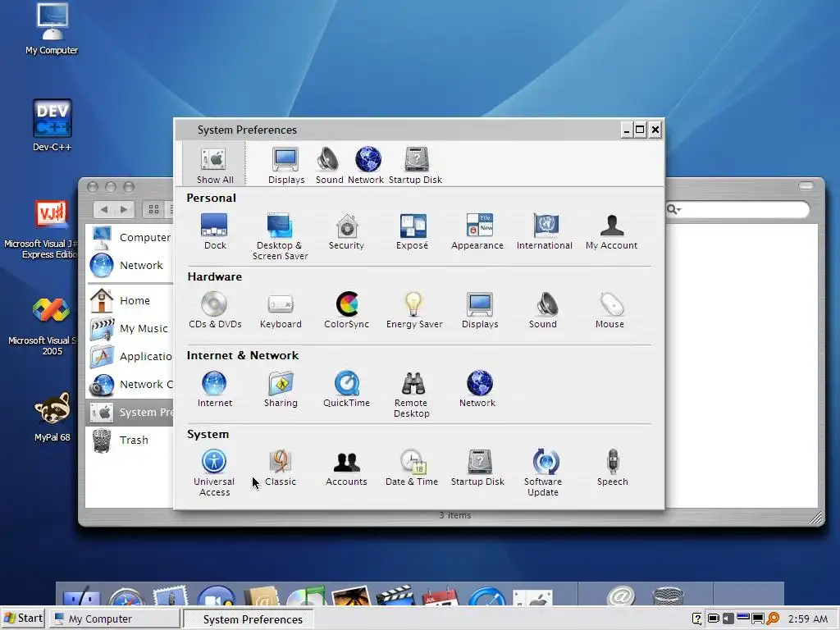
Task: Open the My Account preference pane
Action: 611,231
